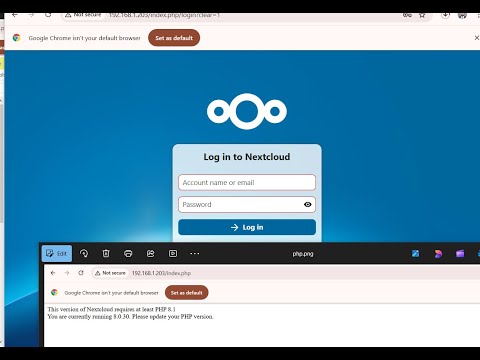
Task: Bookmark this page with the star icon
Action: [422, 15]
